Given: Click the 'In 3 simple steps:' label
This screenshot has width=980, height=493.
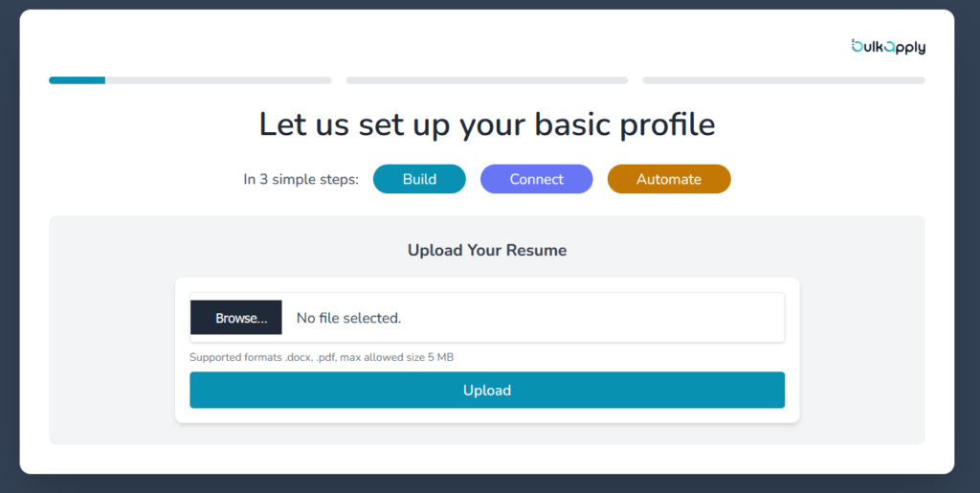Looking at the screenshot, I should [301, 179].
